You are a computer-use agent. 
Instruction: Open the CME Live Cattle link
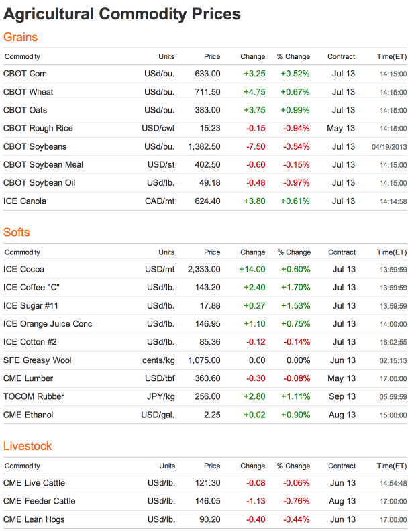pos(34,483)
